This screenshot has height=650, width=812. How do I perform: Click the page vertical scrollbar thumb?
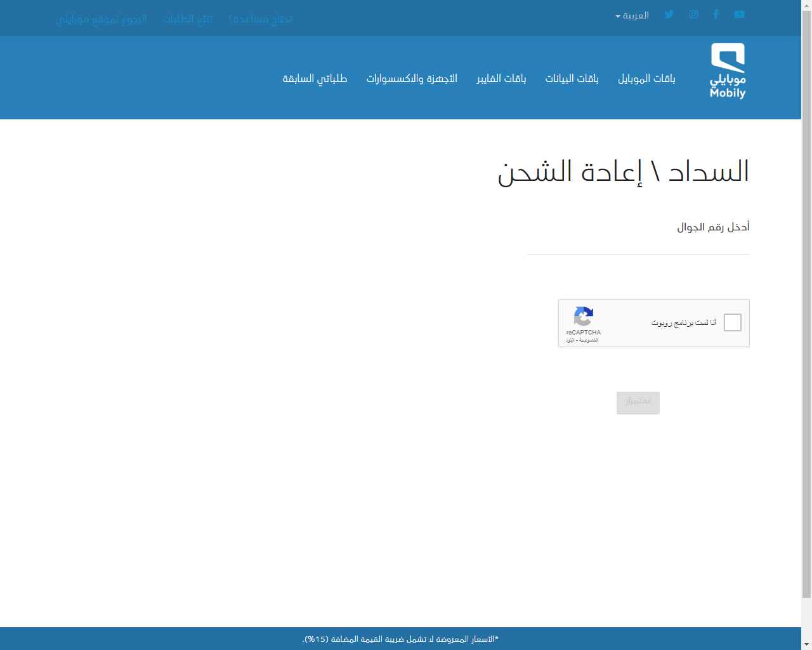click(x=806, y=304)
